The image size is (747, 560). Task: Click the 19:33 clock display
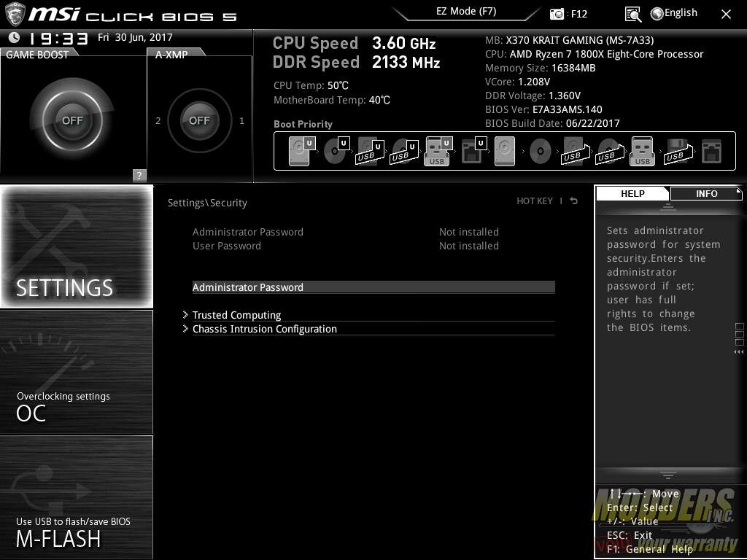tap(58, 39)
